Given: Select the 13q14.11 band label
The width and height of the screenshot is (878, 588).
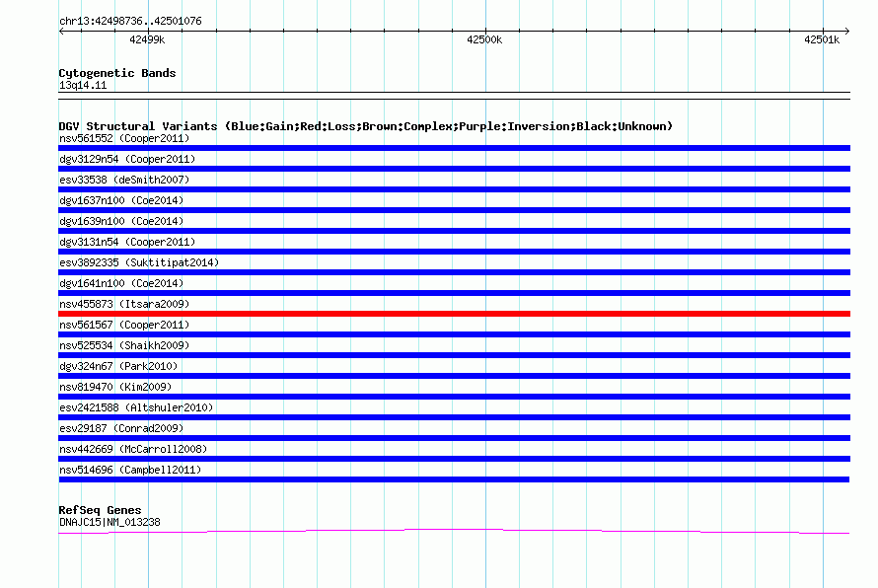Looking at the screenshot, I should (83, 85).
